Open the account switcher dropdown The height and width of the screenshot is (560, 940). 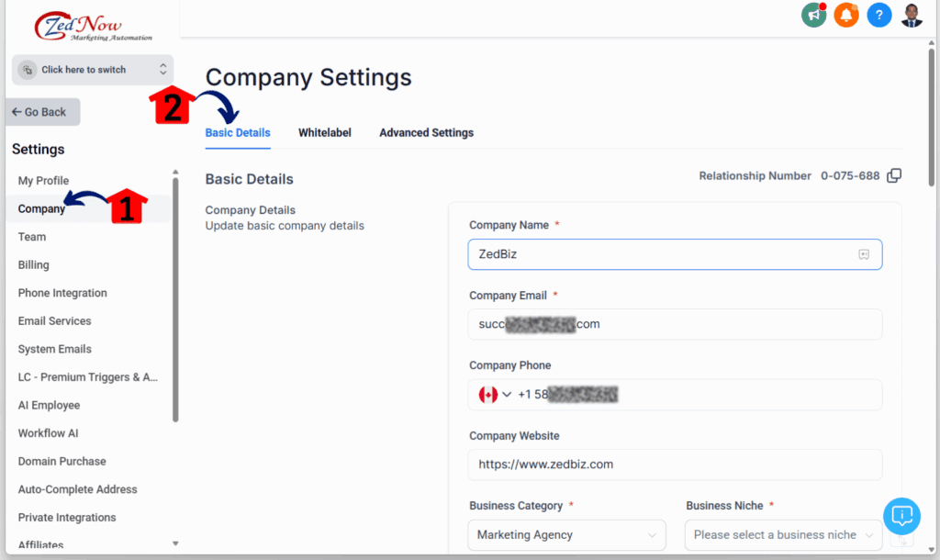point(93,70)
